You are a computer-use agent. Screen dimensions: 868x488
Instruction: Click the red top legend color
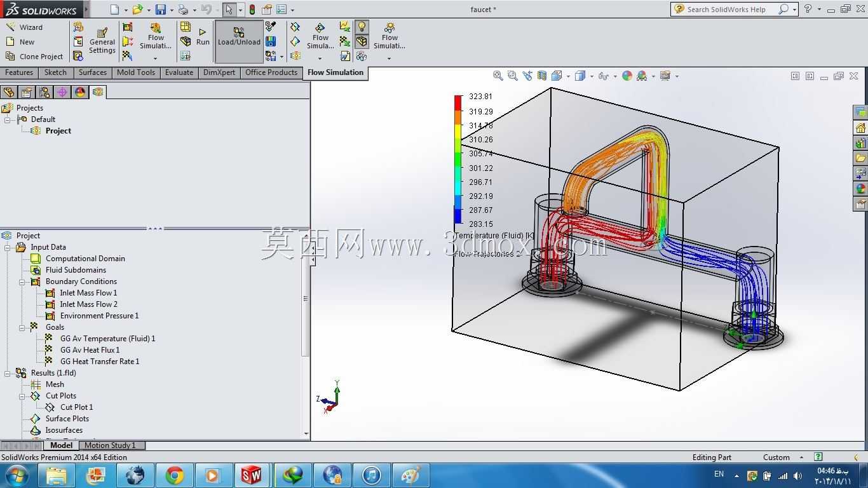coord(458,102)
